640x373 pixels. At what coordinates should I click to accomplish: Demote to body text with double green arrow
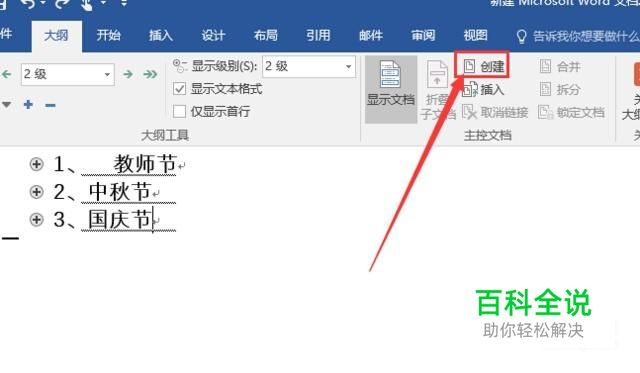click(150, 74)
